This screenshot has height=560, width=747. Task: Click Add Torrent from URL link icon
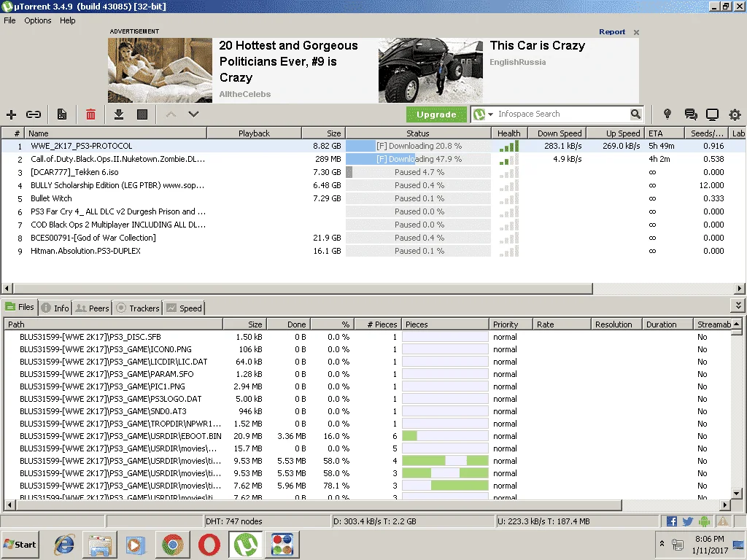coord(34,114)
